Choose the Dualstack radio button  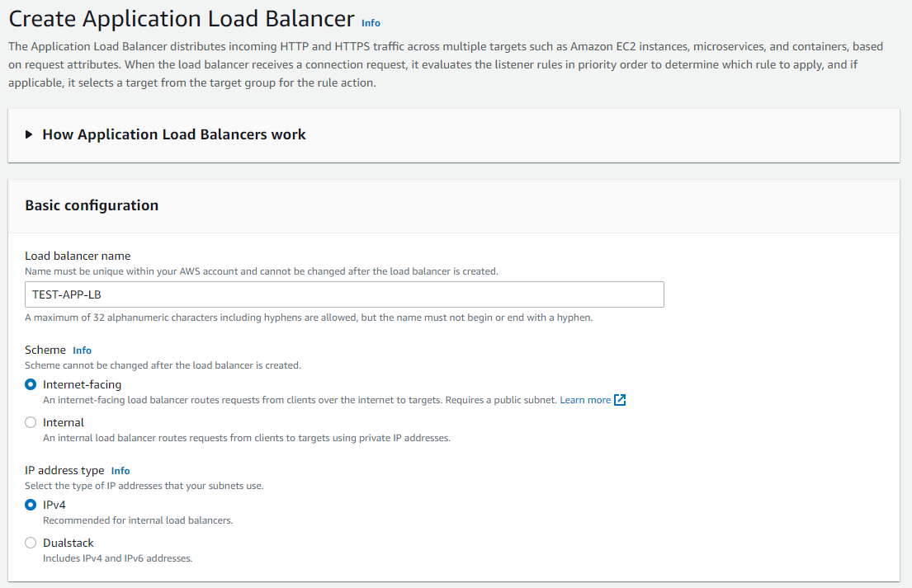tap(31, 543)
